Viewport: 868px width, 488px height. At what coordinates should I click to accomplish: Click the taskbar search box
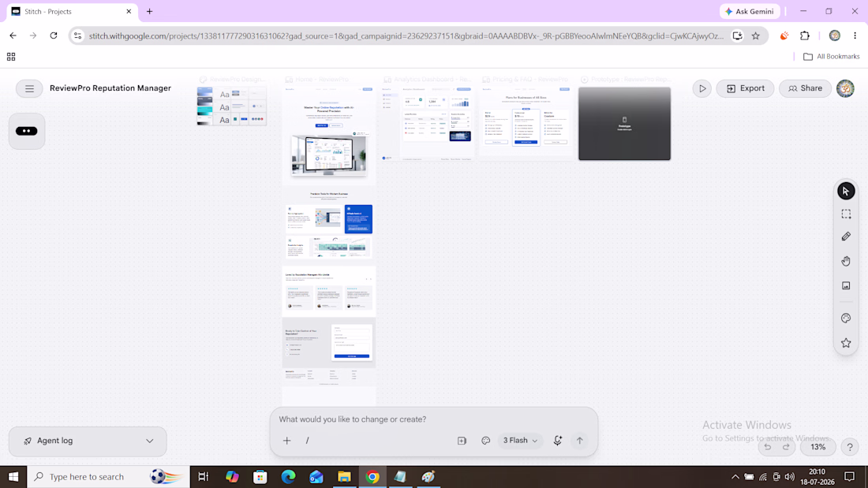[109, 476]
